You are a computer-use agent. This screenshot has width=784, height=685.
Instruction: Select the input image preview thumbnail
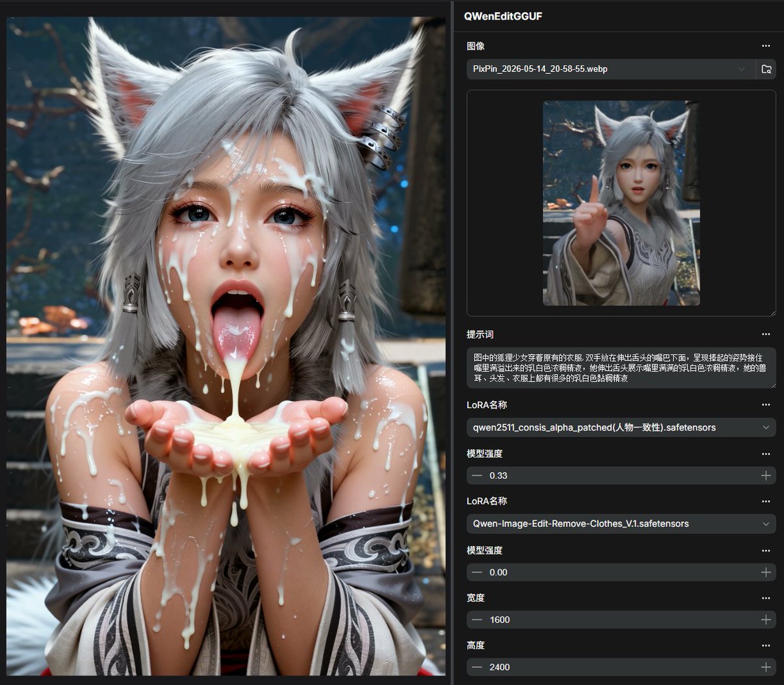tap(621, 203)
